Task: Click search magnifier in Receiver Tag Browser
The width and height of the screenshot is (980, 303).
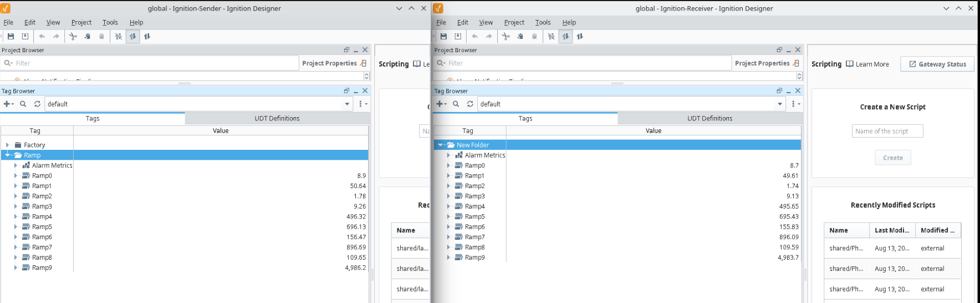Action: point(456,104)
